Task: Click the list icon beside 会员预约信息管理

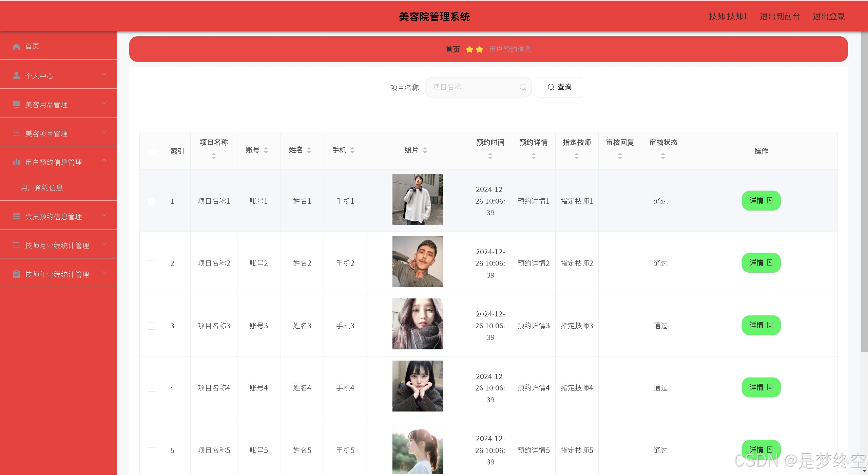Action: pos(16,216)
